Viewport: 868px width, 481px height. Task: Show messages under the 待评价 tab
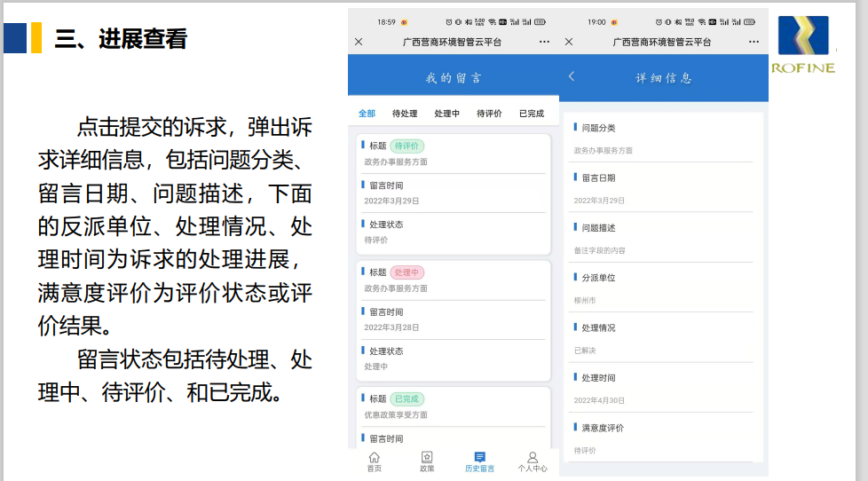click(489, 114)
